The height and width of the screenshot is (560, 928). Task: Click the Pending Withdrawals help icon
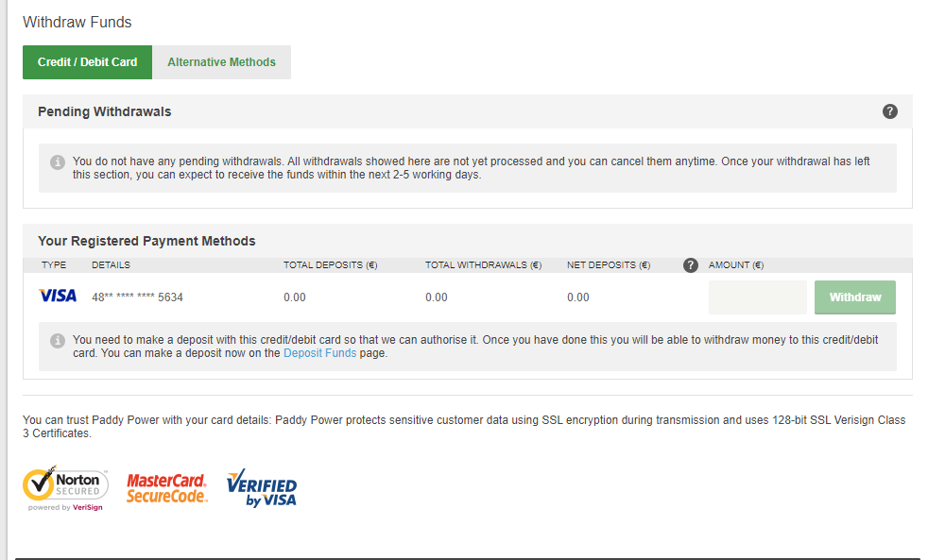889,111
